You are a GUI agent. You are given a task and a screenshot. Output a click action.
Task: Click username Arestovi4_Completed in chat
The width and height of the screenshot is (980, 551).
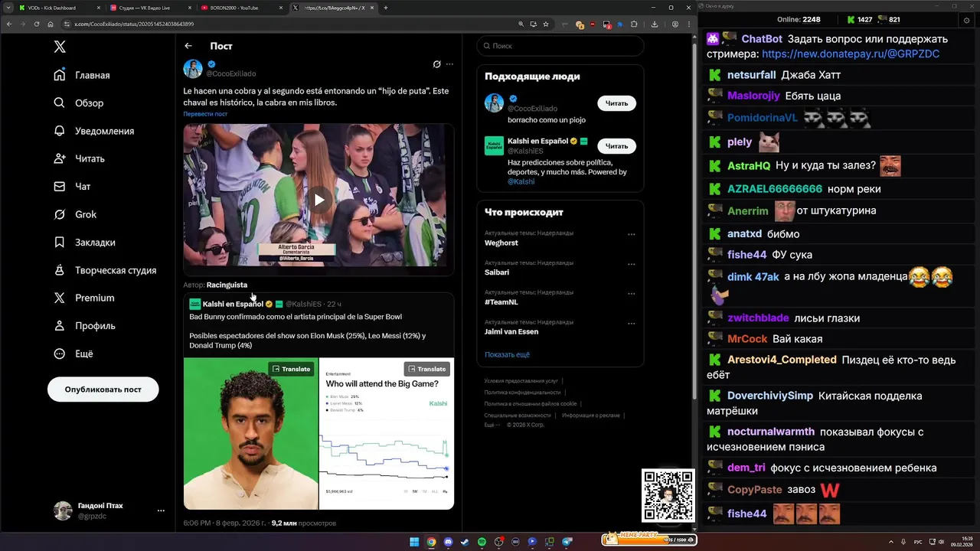(782, 360)
